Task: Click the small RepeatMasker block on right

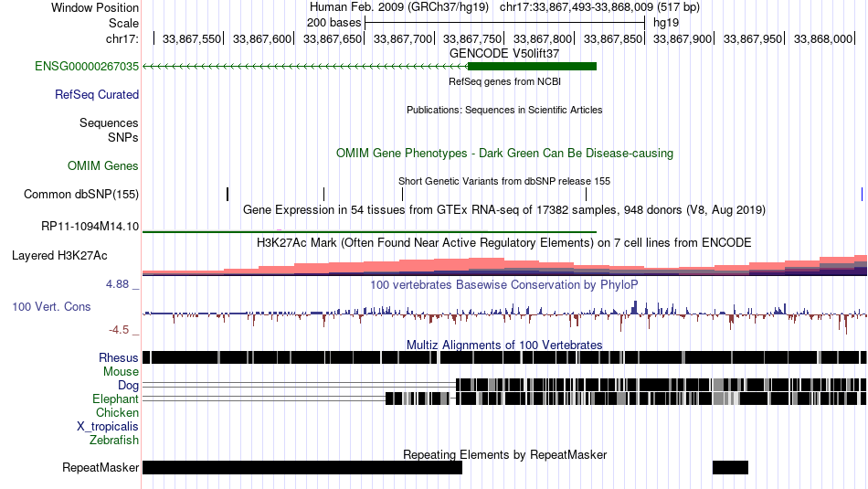Action: [730, 467]
